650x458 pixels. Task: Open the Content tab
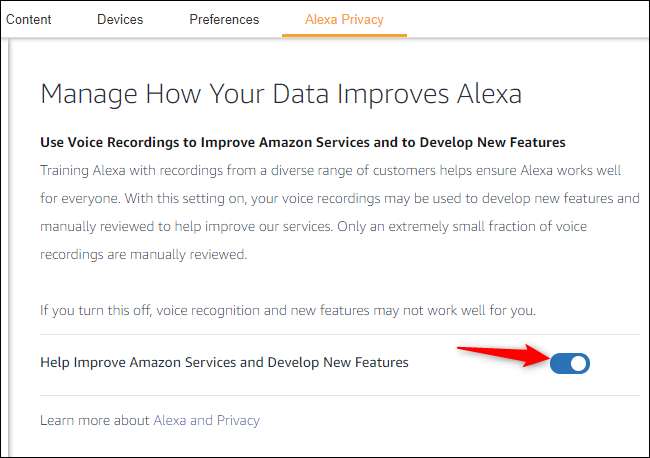point(29,19)
